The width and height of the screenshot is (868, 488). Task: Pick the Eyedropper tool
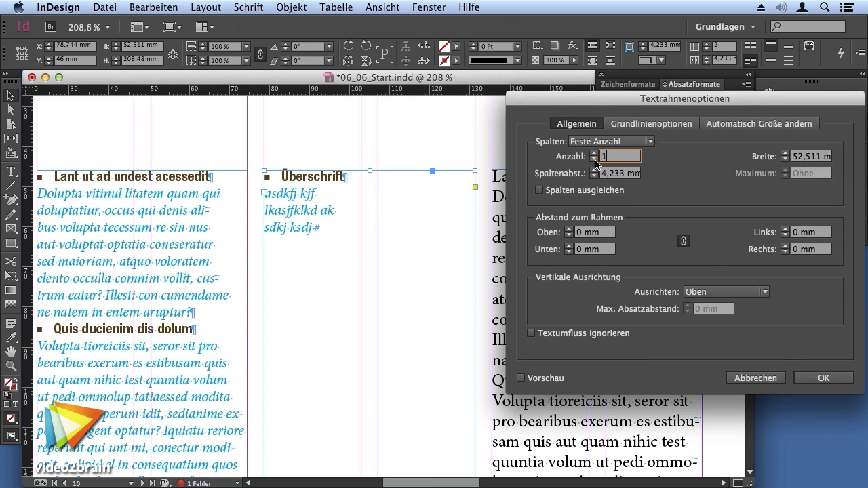click(11, 338)
